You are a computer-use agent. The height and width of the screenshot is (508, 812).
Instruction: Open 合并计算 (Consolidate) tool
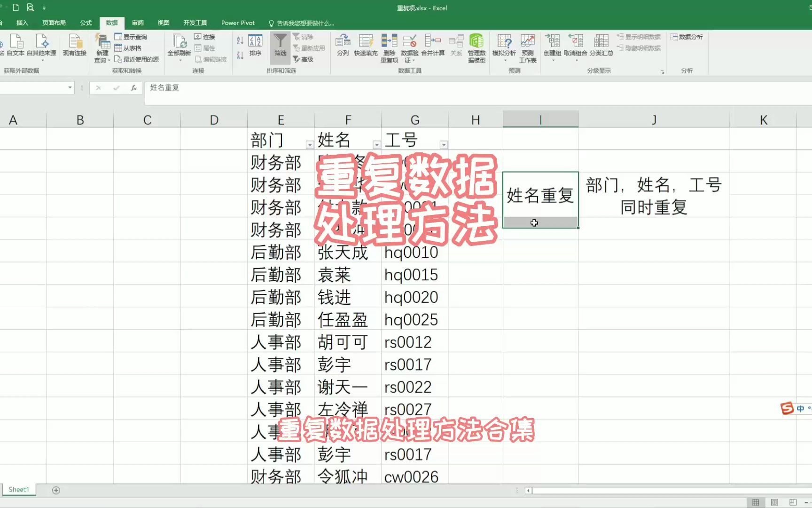click(432, 47)
